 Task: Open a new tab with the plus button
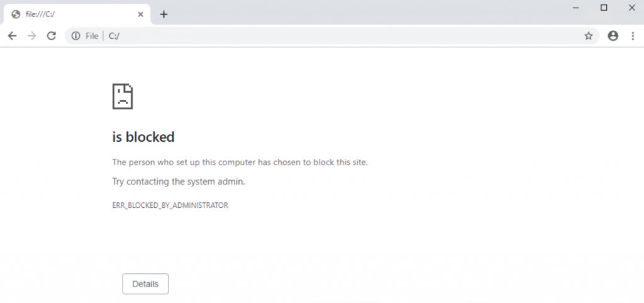(164, 14)
